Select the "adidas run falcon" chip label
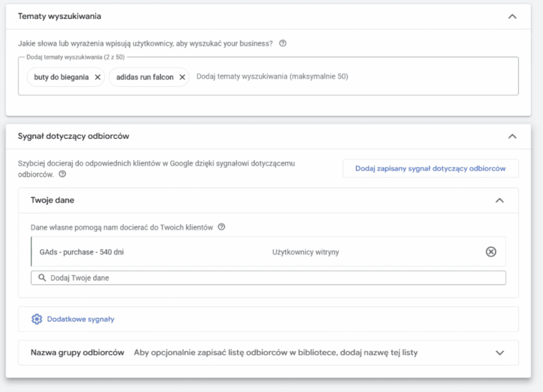The image size is (543, 392). pyautogui.click(x=145, y=77)
